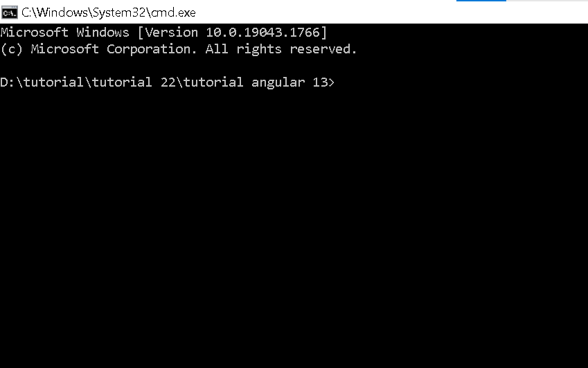Open the cmd.exe system menu icon

[x=10, y=12]
